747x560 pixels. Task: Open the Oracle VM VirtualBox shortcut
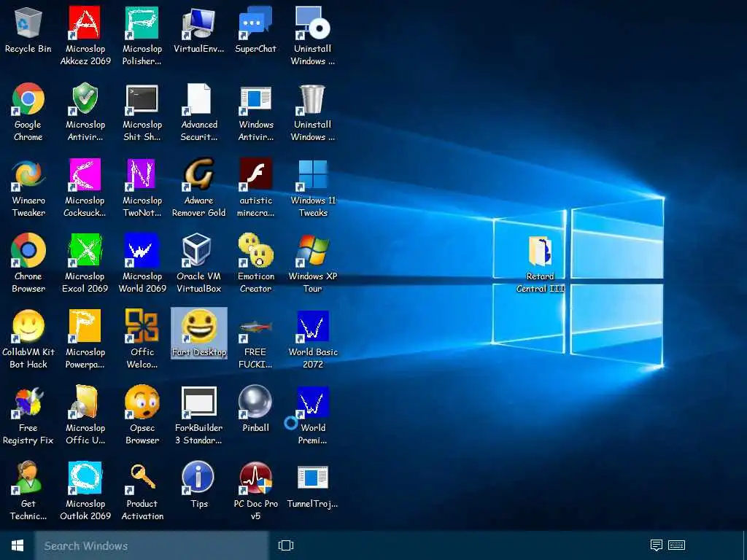tap(198, 263)
